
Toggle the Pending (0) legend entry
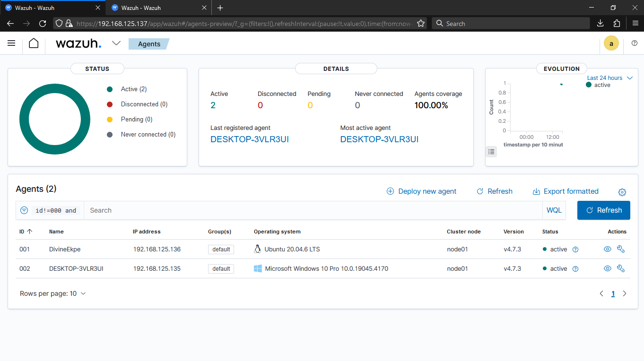[x=130, y=119]
